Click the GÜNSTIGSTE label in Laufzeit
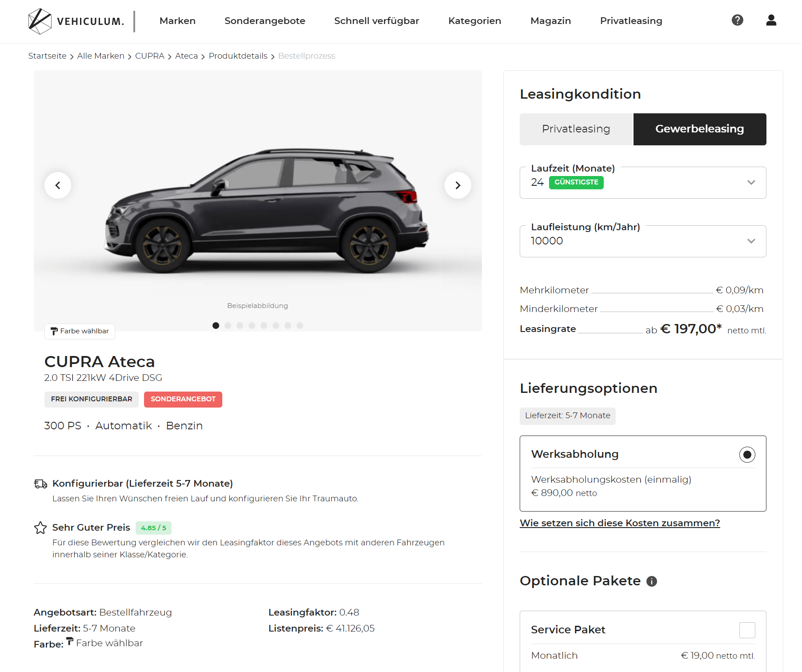This screenshot has height=672, width=802. click(x=576, y=183)
